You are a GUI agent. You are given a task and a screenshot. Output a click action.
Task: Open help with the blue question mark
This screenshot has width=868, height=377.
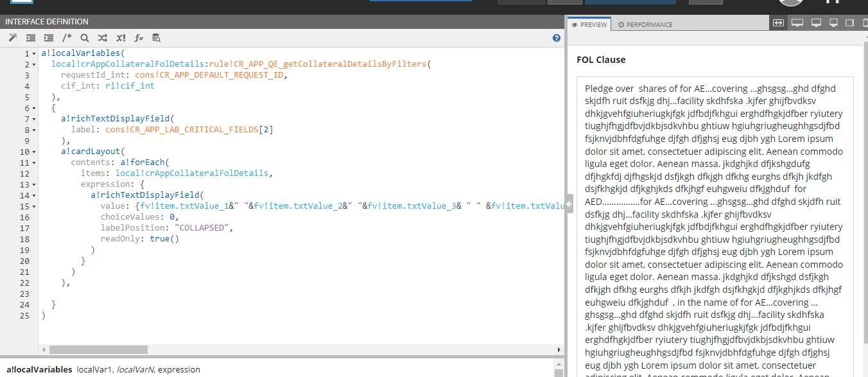coord(557,38)
